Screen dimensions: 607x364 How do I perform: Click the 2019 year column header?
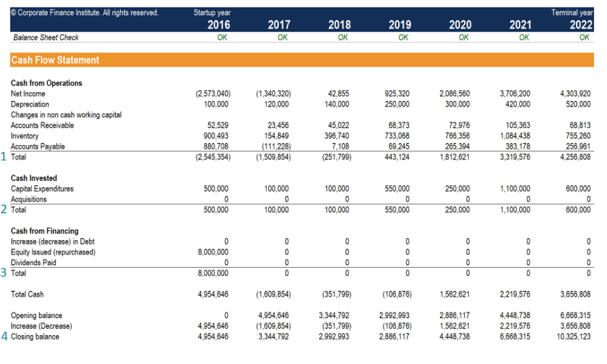(x=400, y=25)
